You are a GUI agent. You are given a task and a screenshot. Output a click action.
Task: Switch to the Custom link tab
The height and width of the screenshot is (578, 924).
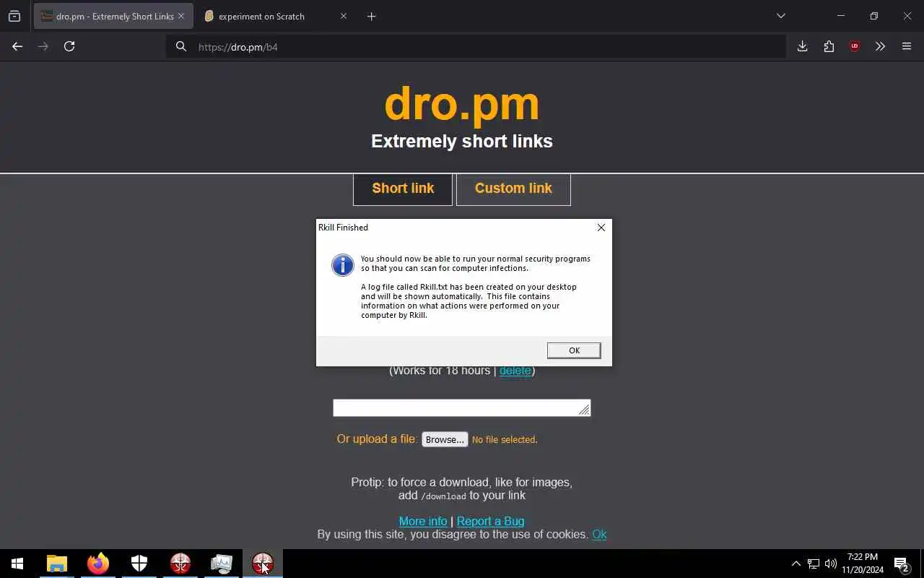(x=513, y=189)
